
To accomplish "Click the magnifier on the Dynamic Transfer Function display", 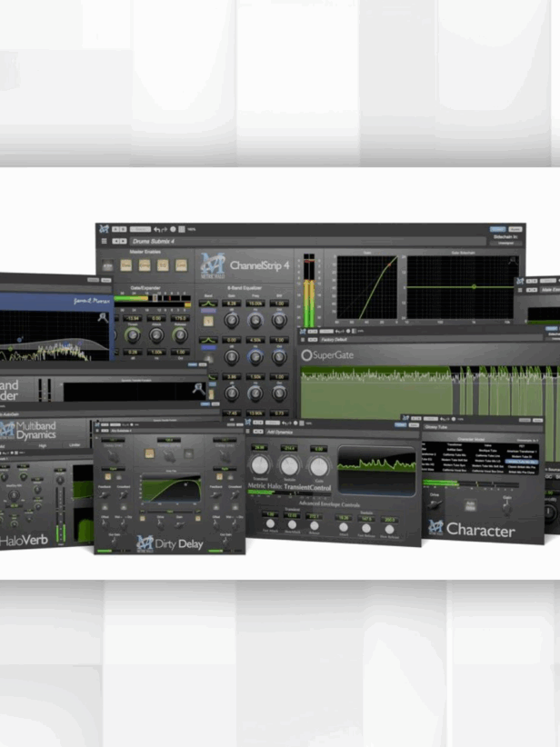I will (x=198, y=388).
